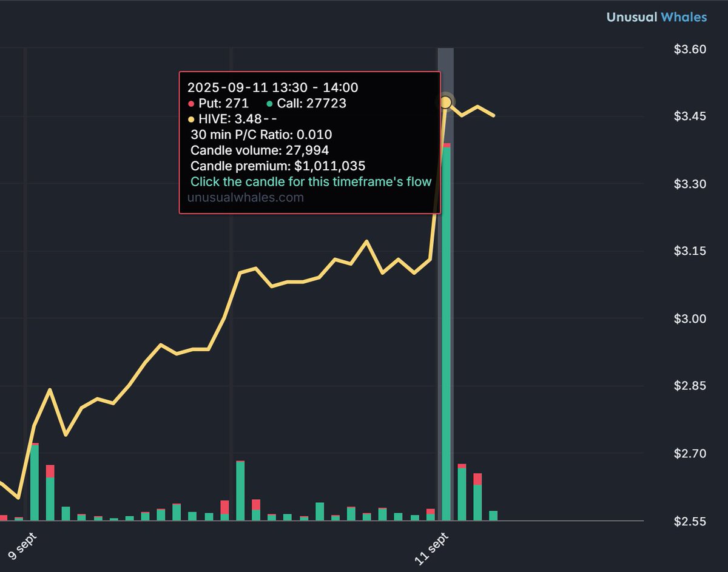This screenshot has height=572, width=728.
Task: Select the highlighted yellow HIVE price point marker
Action: [x=446, y=102]
